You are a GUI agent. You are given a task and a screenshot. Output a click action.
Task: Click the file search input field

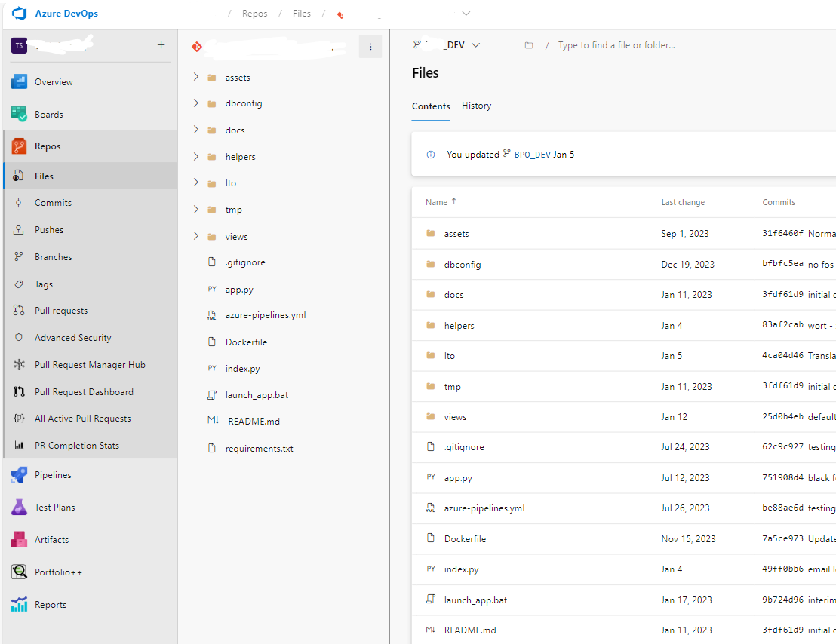[x=641, y=44]
